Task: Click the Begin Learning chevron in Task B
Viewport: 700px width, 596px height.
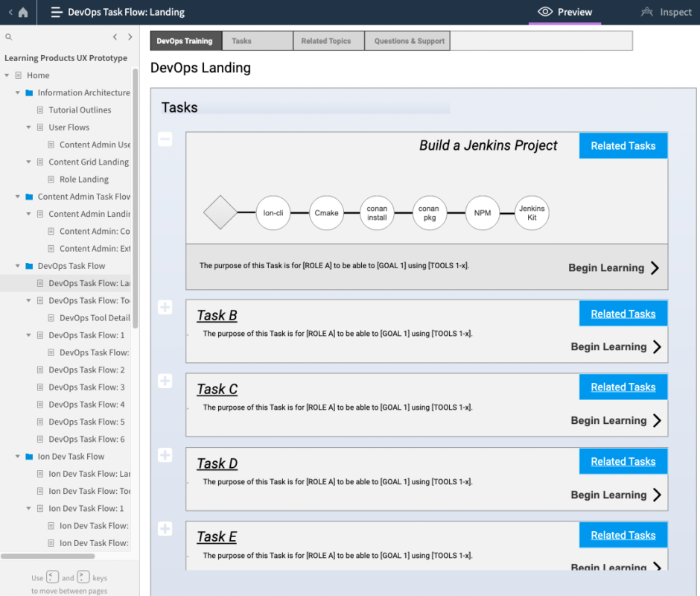Action: point(657,346)
